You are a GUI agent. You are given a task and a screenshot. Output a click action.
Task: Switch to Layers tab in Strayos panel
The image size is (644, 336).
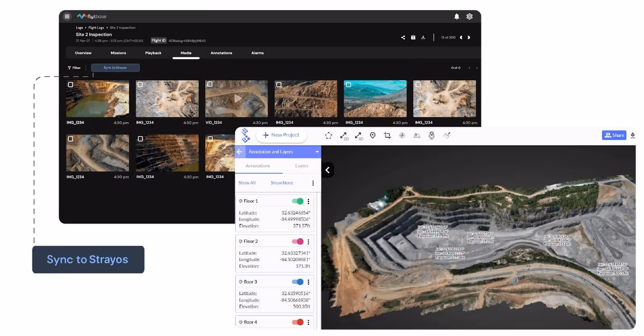pyautogui.click(x=301, y=166)
